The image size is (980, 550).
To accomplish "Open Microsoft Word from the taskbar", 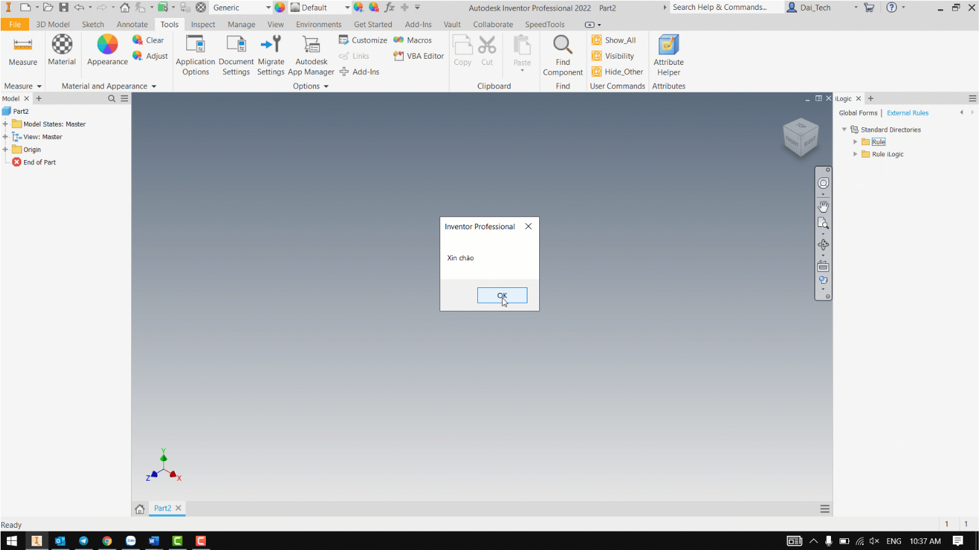I will (x=154, y=541).
